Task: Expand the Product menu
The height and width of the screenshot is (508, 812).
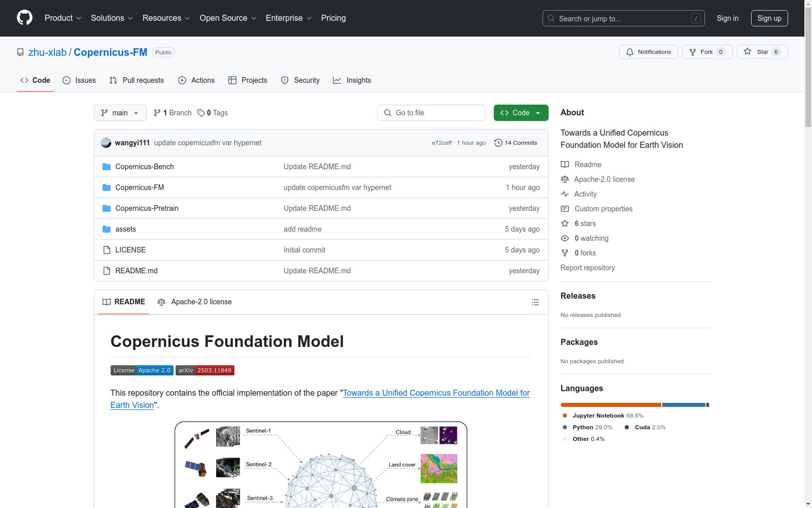Action: 63,18
